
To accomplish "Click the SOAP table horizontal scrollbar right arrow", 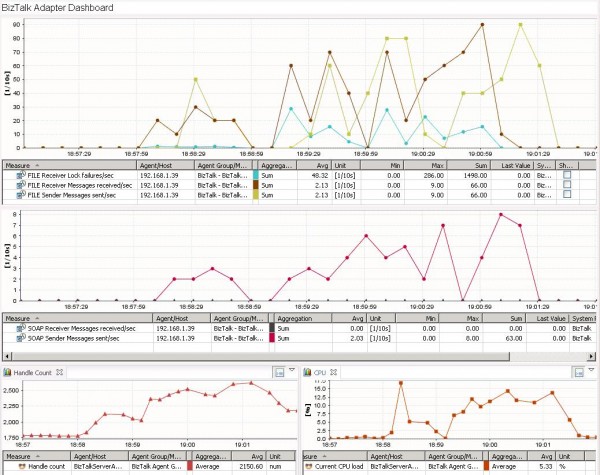I will [x=591, y=356].
